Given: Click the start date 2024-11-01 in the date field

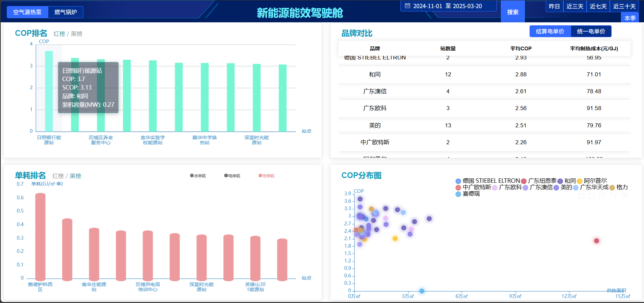Looking at the screenshot, I should [428, 6].
